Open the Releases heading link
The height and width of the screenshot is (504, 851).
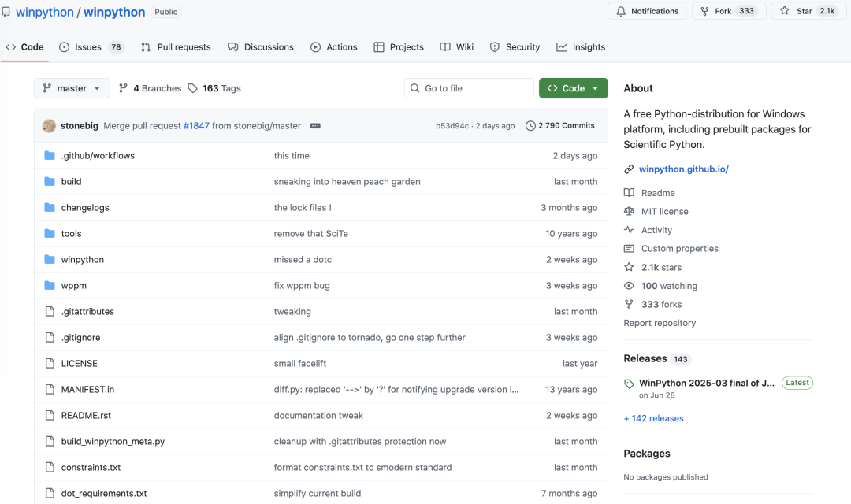(645, 358)
